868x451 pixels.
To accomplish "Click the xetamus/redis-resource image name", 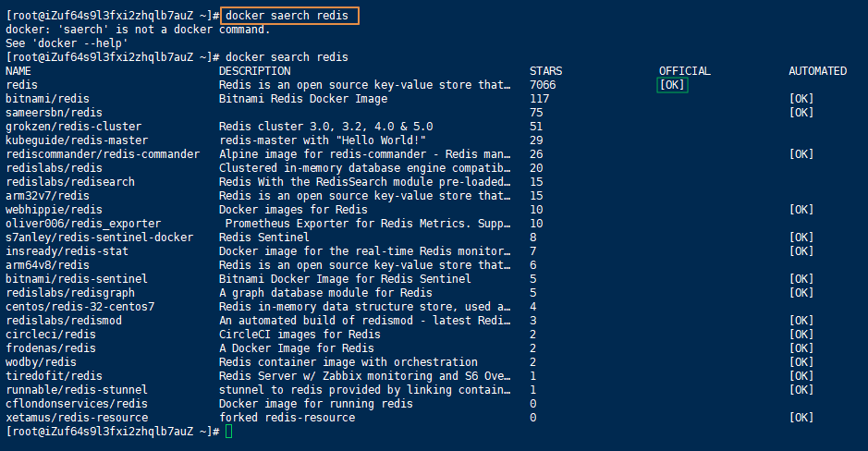I will pos(77,418).
